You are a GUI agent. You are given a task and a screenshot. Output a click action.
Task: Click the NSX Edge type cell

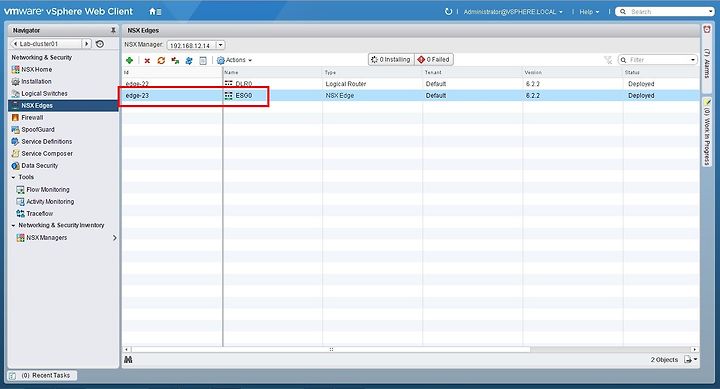[x=339, y=96]
